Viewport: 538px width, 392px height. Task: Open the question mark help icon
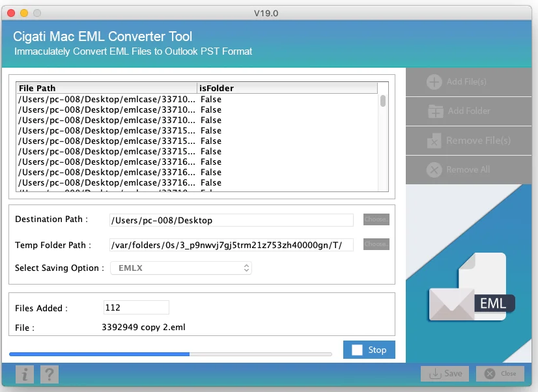coord(50,374)
